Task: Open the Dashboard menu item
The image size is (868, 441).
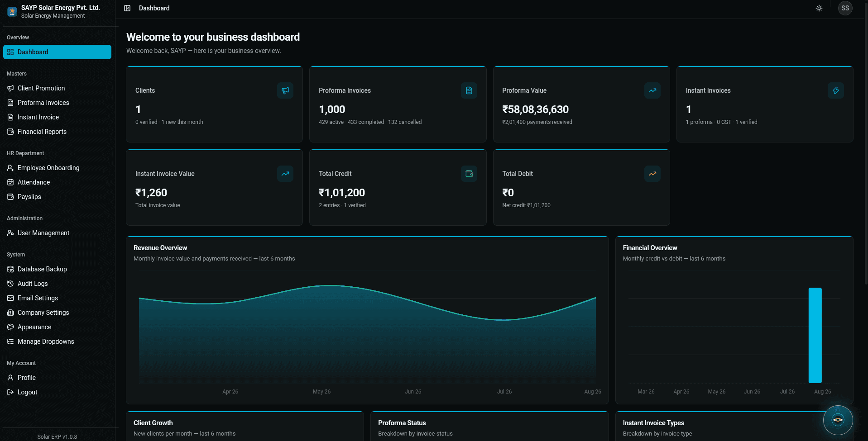Action: [x=57, y=52]
